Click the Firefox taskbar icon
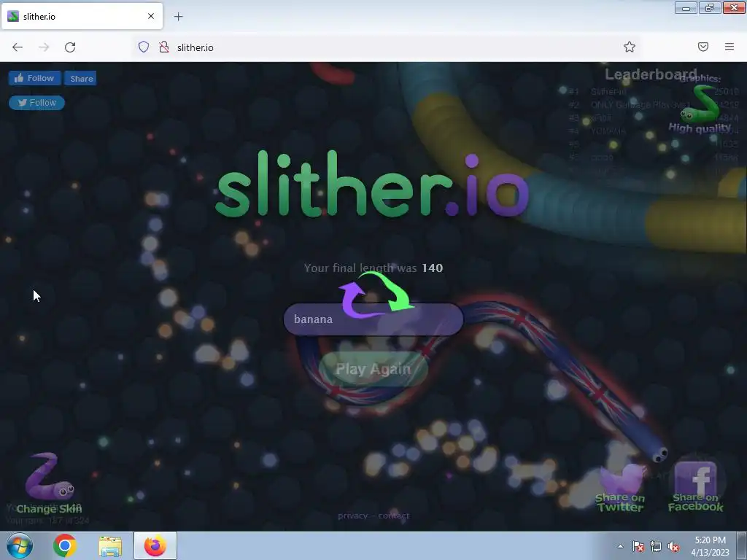The width and height of the screenshot is (747, 560). click(x=155, y=545)
